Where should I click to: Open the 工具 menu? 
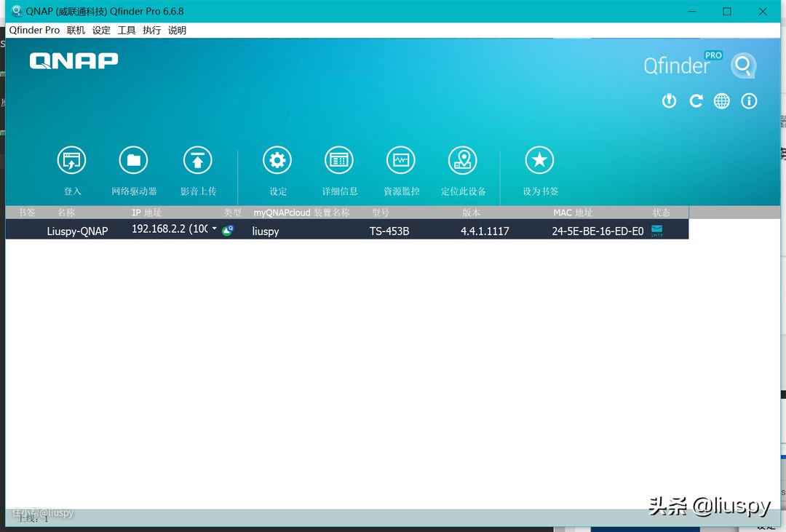pos(127,31)
